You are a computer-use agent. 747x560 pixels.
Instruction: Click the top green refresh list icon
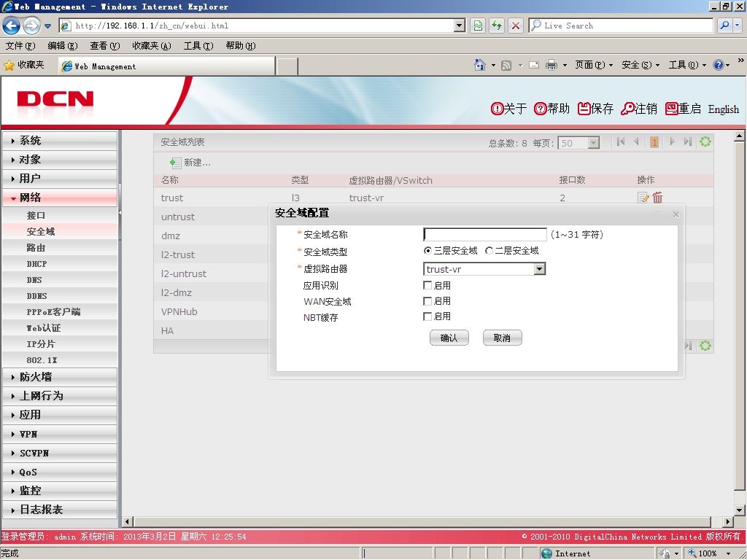(705, 141)
